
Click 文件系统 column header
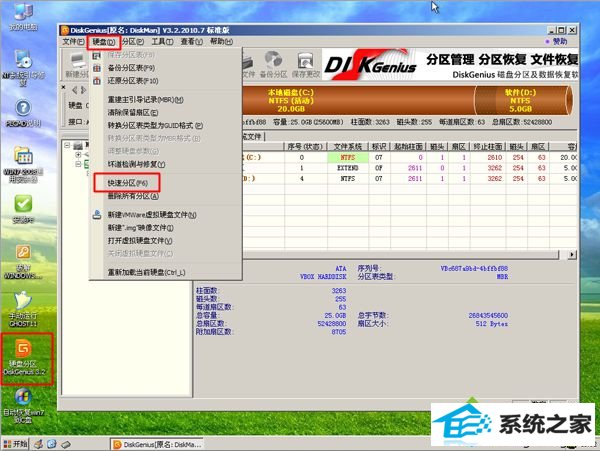tap(347, 147)
